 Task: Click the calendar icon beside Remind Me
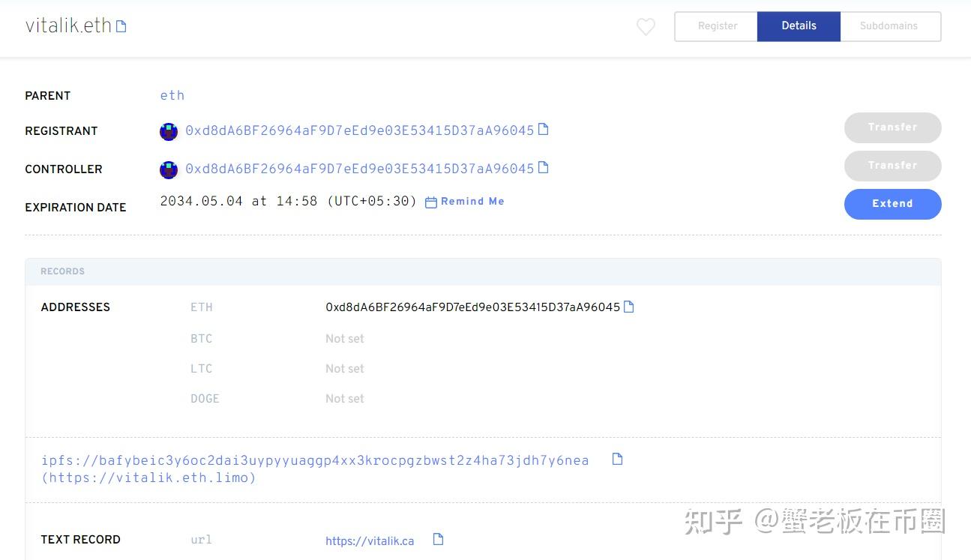pyautogui.click(x=430, y=201)
